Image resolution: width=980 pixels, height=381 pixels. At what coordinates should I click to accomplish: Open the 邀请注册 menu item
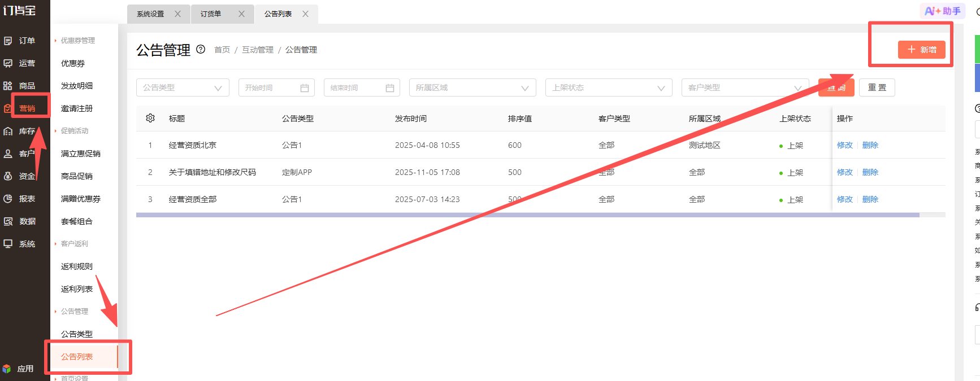pyautogui.click(x=77, y=108)
